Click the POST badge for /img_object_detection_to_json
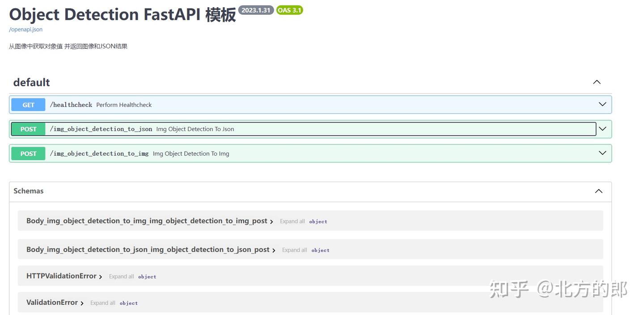 (x=28, y=129)
